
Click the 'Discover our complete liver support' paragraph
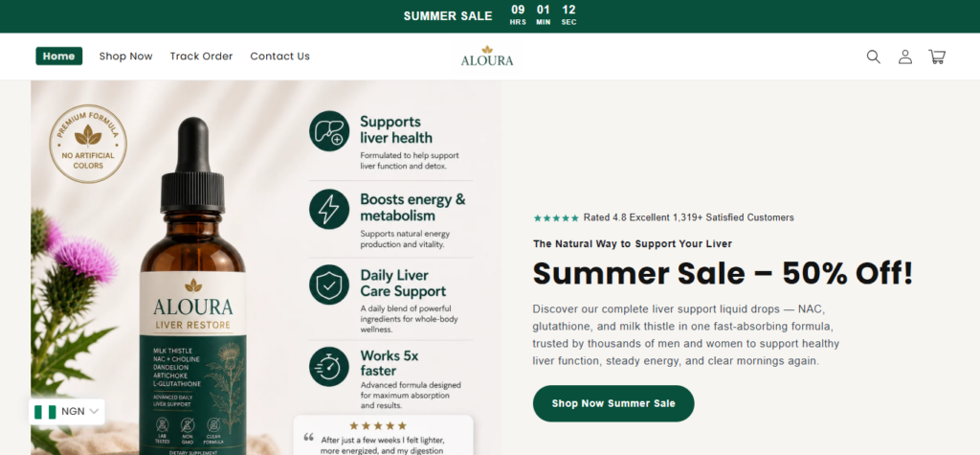point(686,335)
